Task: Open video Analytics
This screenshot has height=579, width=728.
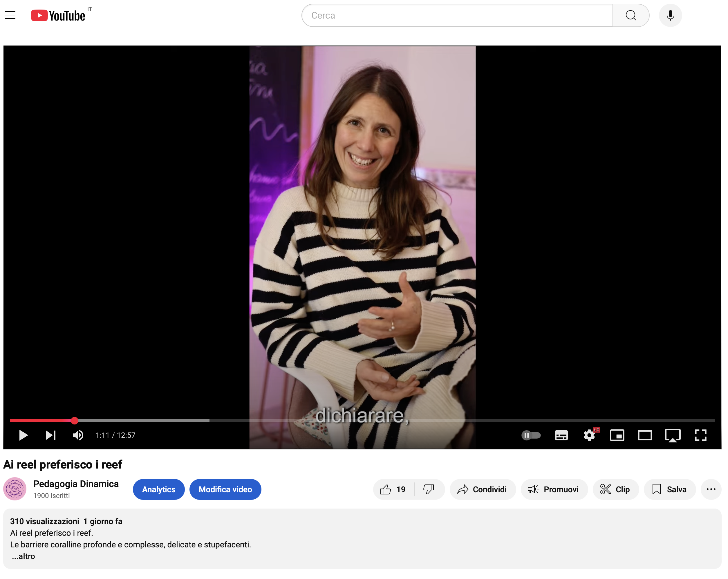Action: (x=159, y=489)
